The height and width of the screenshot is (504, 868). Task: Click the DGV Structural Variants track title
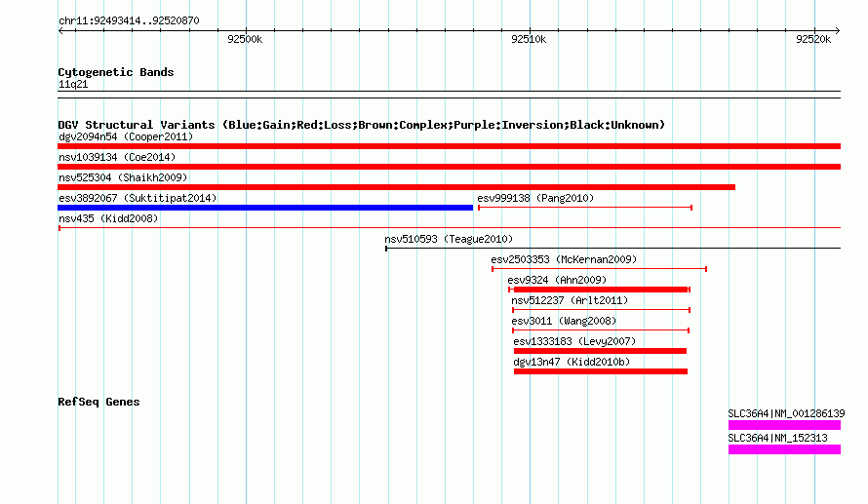click(361, 125)
